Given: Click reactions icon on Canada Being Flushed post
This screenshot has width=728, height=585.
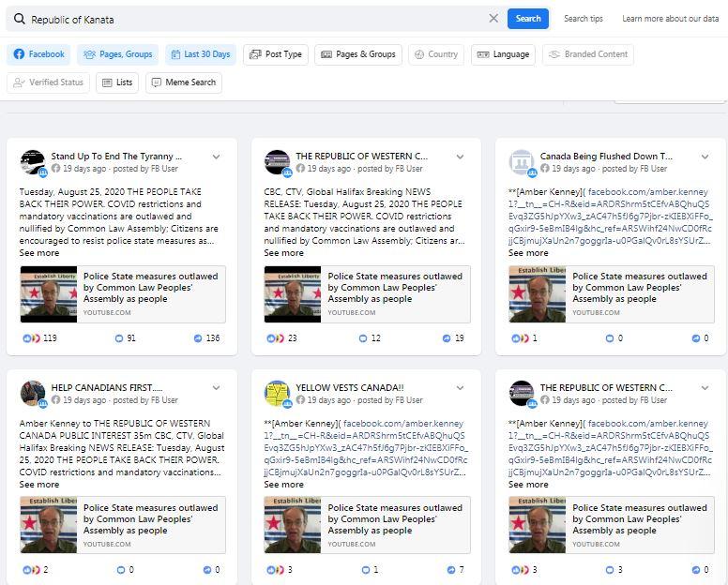Looking at the screenshot, I should (520, 338).
